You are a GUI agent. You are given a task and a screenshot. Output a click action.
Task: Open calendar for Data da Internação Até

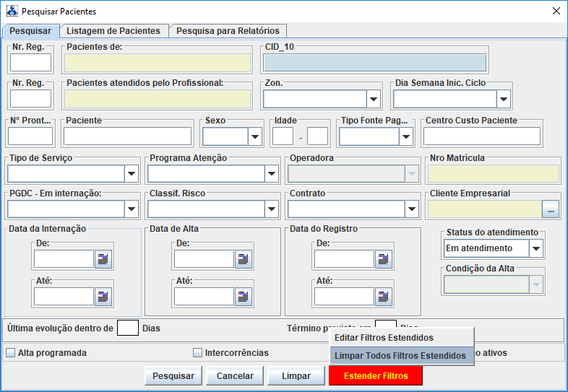point(103,297)
